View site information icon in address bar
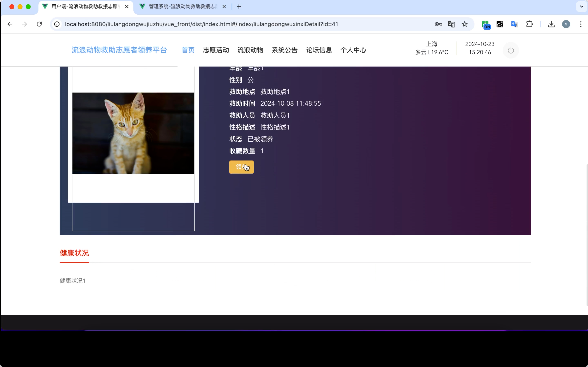 57,24
